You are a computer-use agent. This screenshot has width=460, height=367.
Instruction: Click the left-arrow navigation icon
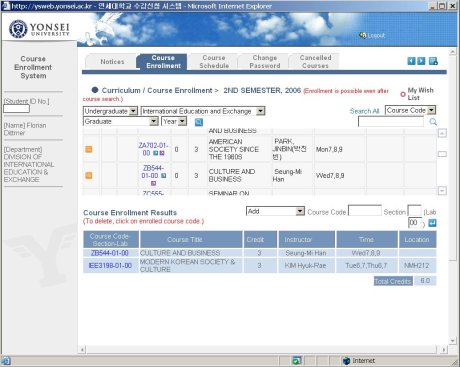(x=411, y=61)
